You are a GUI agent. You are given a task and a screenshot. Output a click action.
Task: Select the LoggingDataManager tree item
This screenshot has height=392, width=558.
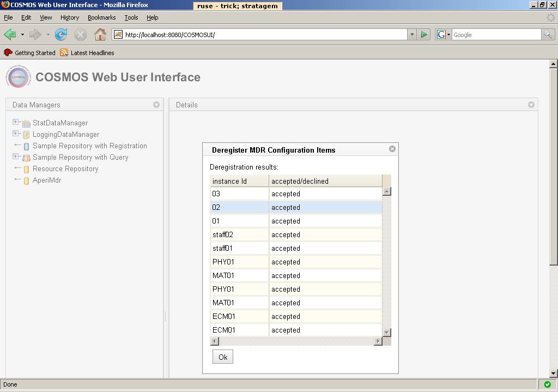coord(66,134)
